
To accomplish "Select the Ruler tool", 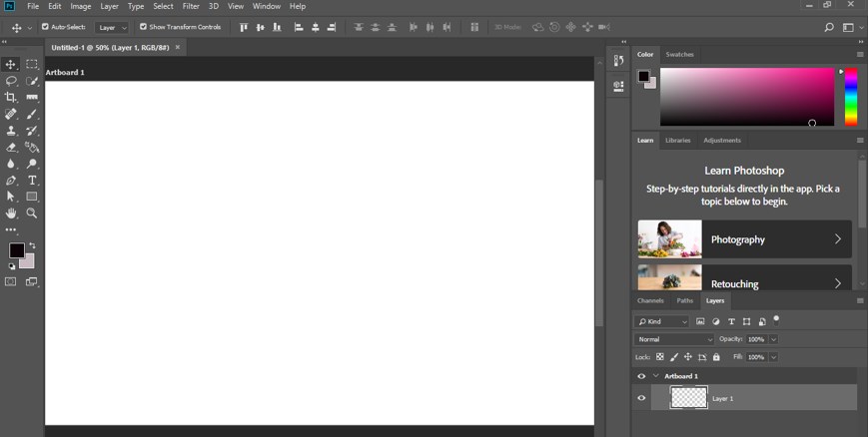I will pos(32,98).
